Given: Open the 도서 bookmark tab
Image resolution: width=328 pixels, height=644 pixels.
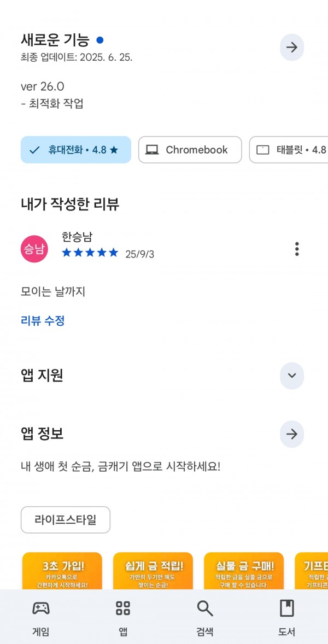Looking at the screenshot, I should tap(287, 618).
